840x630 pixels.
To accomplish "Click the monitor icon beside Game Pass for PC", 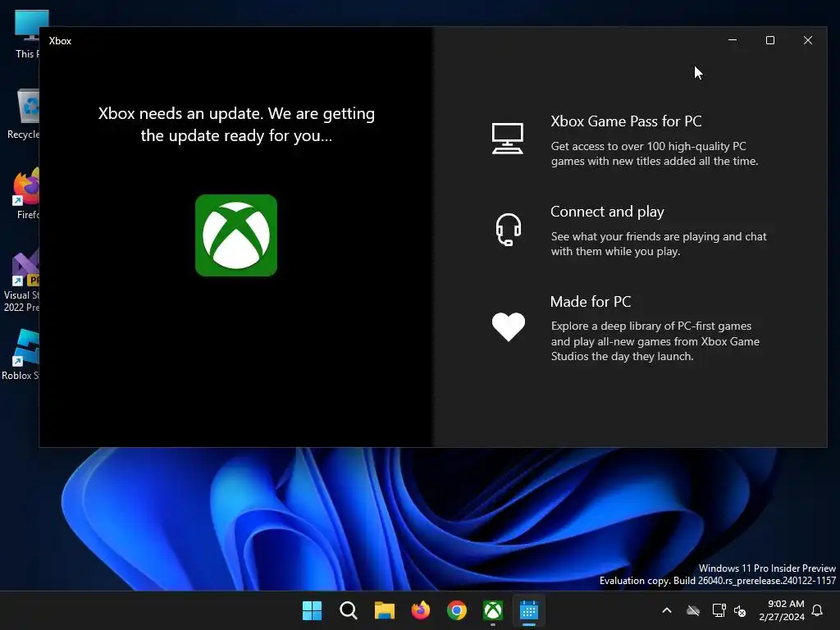I will 507,138.
